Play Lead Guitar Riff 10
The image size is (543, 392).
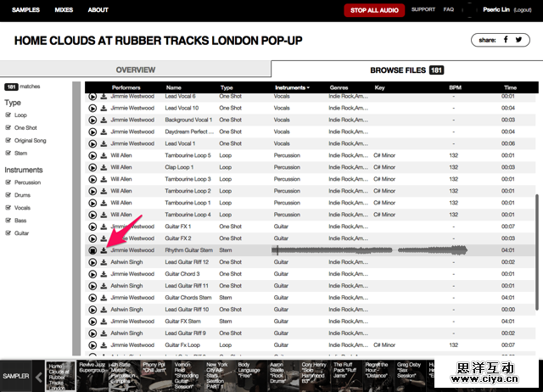(x=92, y=310)
